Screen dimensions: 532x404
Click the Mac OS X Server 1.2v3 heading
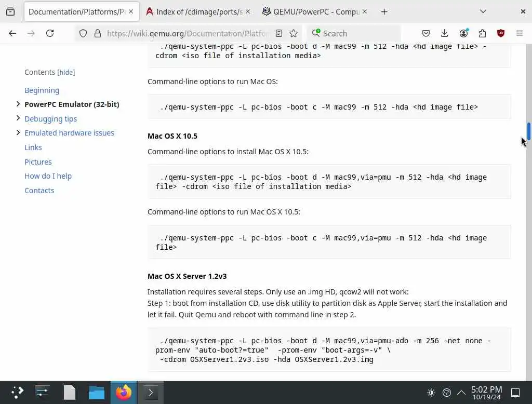pos(187,276)
